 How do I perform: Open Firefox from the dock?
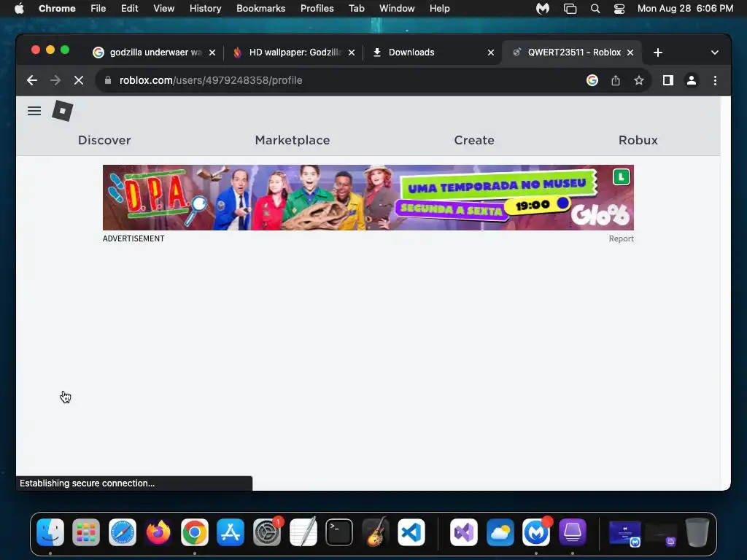click(x=158, y=532)
